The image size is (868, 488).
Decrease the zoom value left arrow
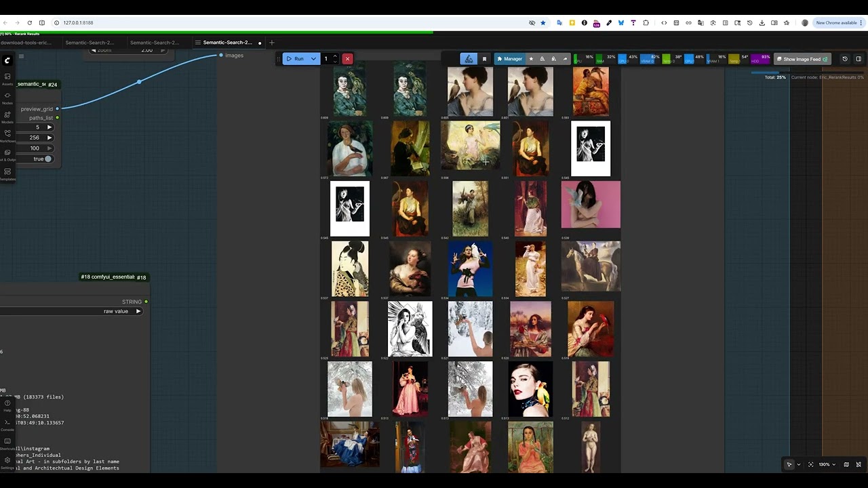coord(94,50)
